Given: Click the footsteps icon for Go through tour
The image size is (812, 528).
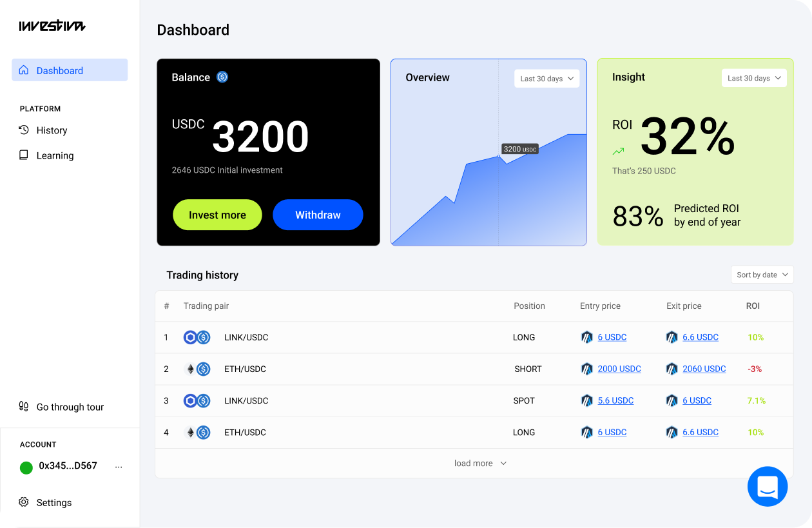Looking at the screenshot, I should click(x=24, y=407).
